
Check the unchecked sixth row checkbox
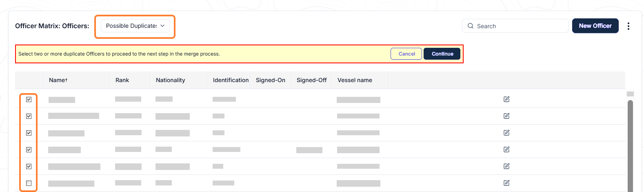tap(29, 183)
